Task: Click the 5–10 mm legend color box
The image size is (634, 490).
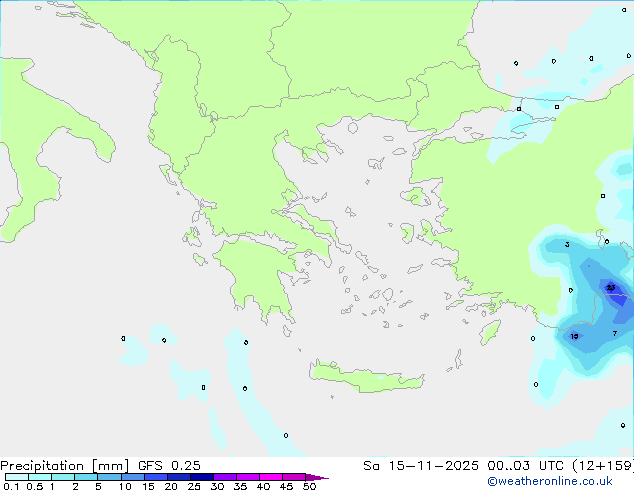Action: (109, 477)
